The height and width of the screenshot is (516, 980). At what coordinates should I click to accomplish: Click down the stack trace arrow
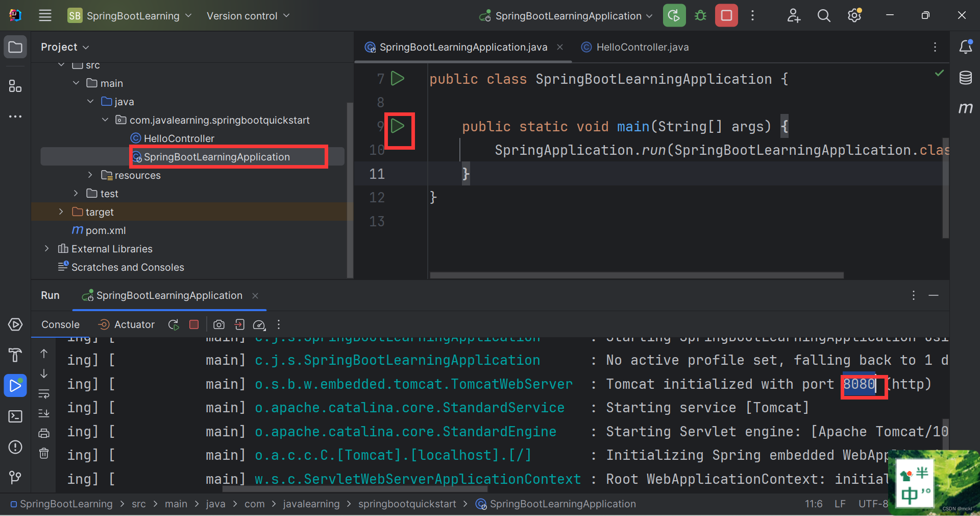tap(44, 373)
